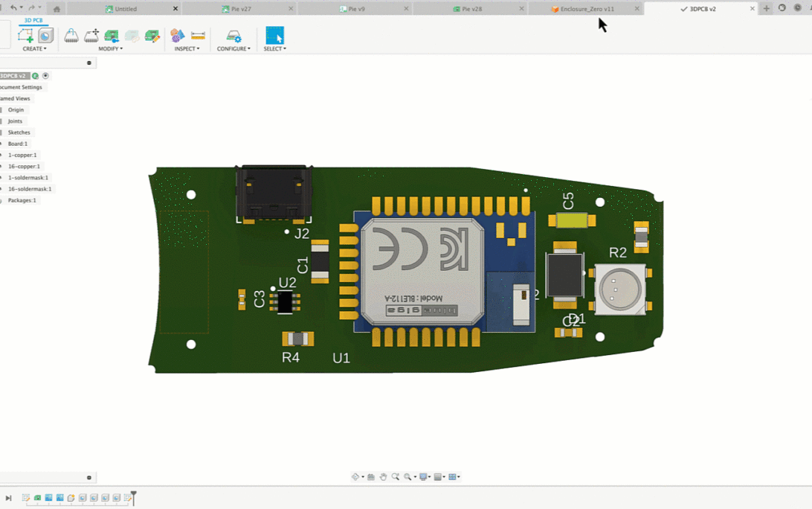Click the Configure board gear icon
The image size is (812, 509).
pos(234,36)
